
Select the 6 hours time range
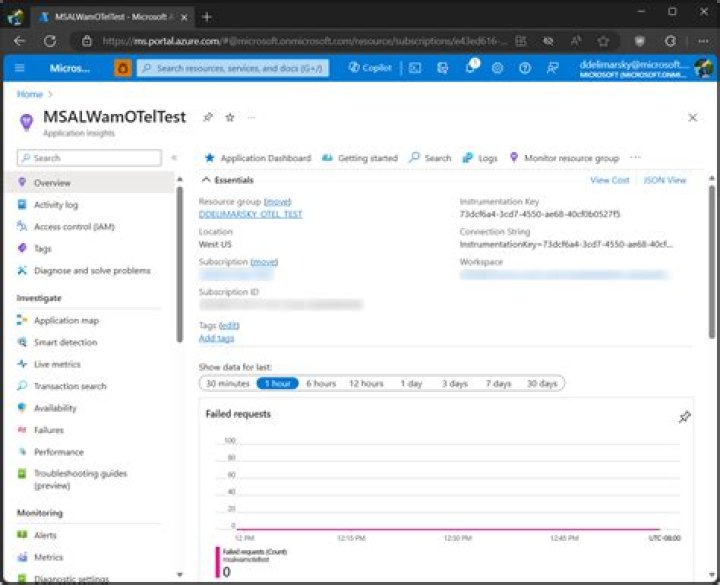click(321, 383)
